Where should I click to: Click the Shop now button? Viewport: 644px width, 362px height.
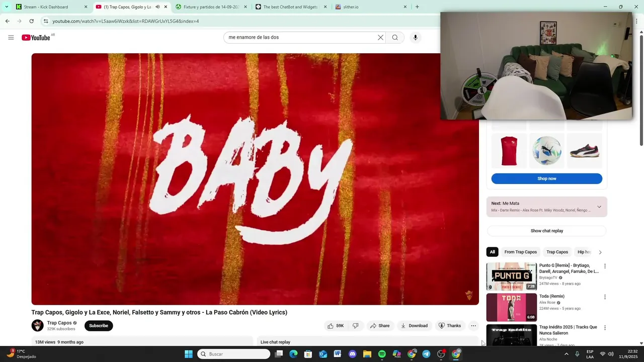click(x=546, y=178)
